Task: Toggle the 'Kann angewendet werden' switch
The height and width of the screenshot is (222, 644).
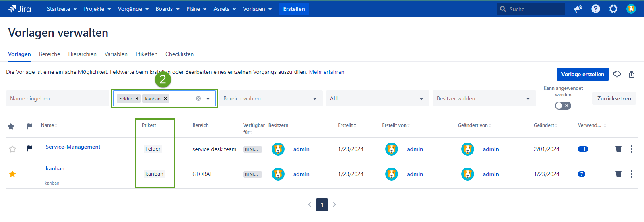Action: 563,106
